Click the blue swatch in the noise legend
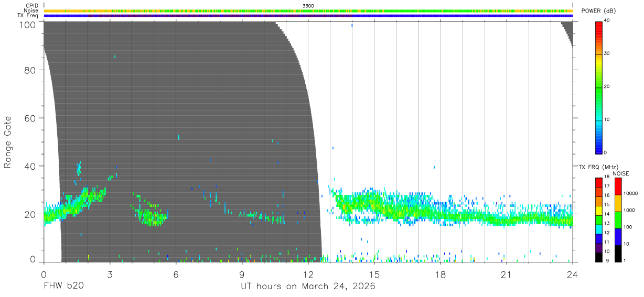The image size is (644, 297). 618,237
